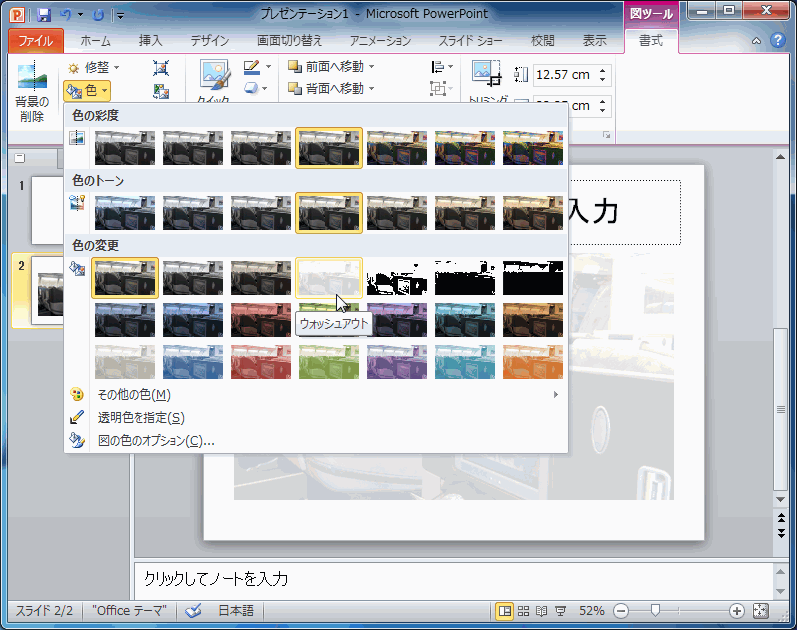Choose the No Recolor thumbnail in 色の変更
This screenshot has height=630, width=797.
125,278
